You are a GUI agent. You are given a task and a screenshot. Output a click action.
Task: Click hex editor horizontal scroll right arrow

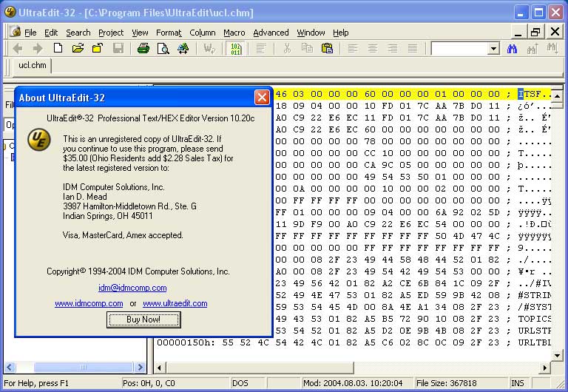pyautogui.click(x=544, y=368)
